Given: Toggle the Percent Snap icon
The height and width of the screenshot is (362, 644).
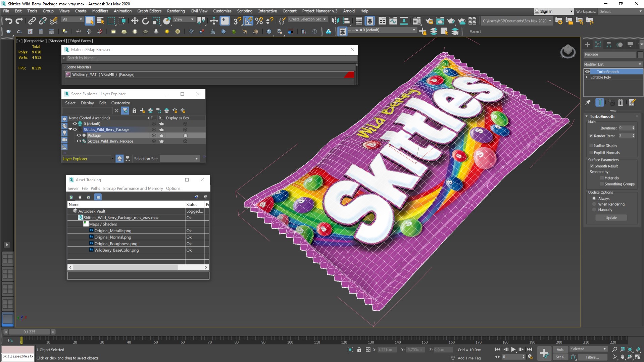Looking at the screenshot, I should (259, 21).
